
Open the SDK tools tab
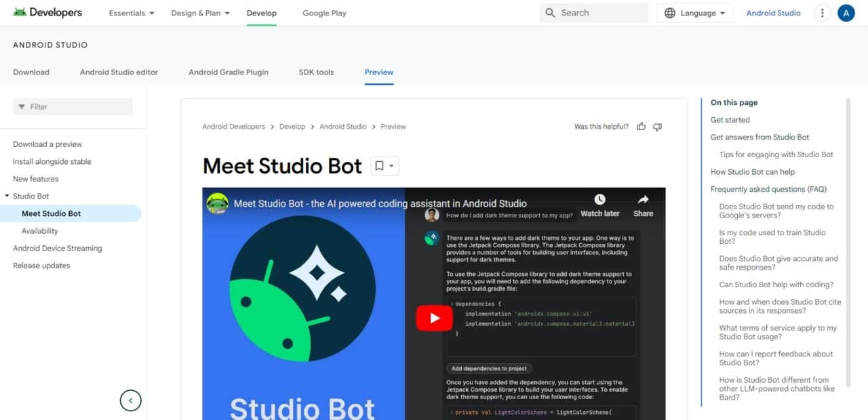coord(317,72)
